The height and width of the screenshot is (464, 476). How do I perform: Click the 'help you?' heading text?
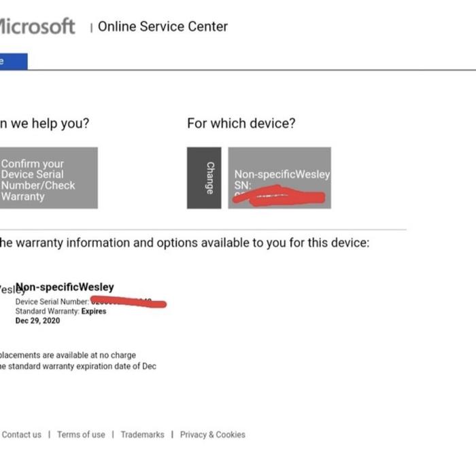[45, 124]
